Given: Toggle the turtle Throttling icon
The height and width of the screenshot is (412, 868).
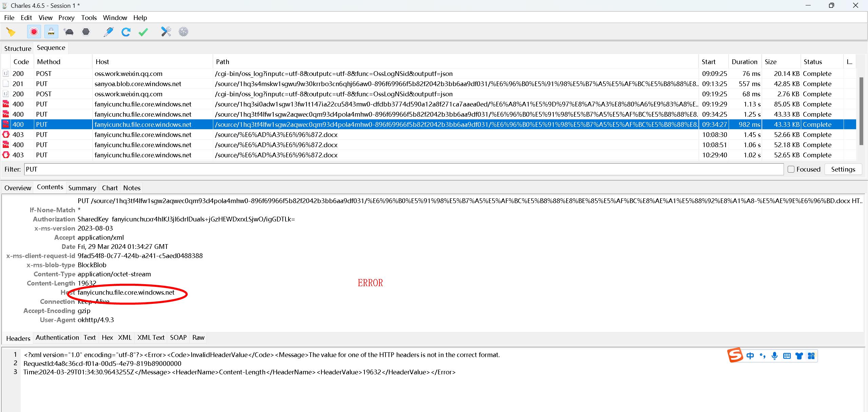Looking at the screenshot, I should [x=69, y=32].
